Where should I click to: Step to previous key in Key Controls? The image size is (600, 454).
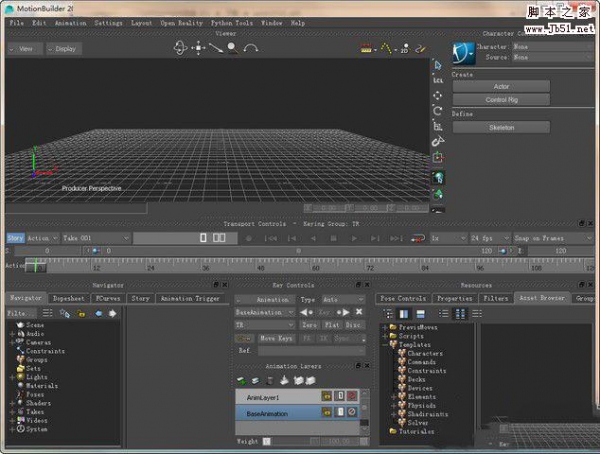click(306, 312)
